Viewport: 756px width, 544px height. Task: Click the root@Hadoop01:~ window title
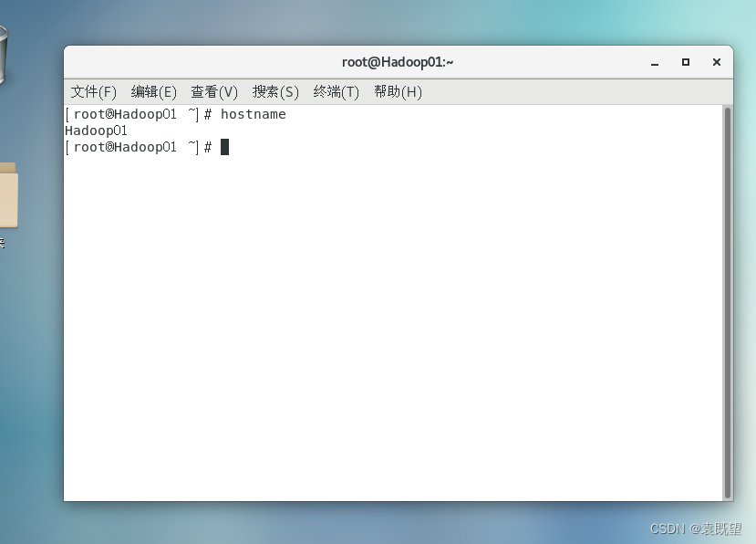398,62
